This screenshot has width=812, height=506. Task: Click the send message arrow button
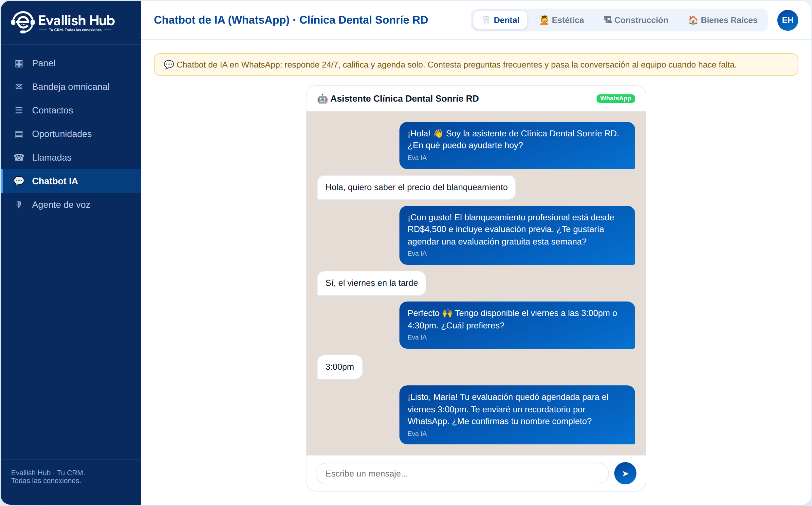(x=625, y=473)
